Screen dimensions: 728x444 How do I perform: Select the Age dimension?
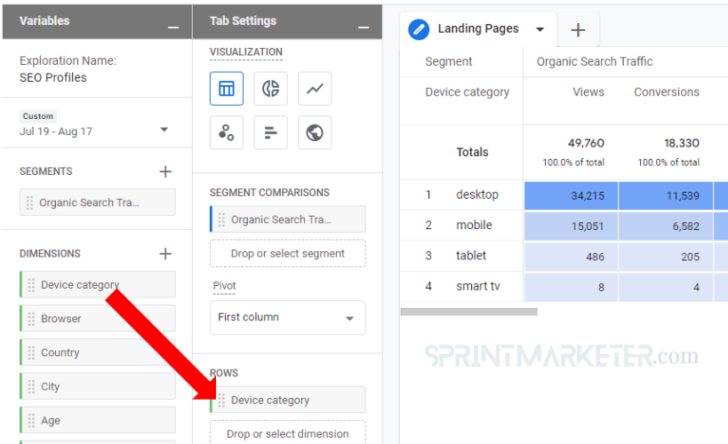98,420
